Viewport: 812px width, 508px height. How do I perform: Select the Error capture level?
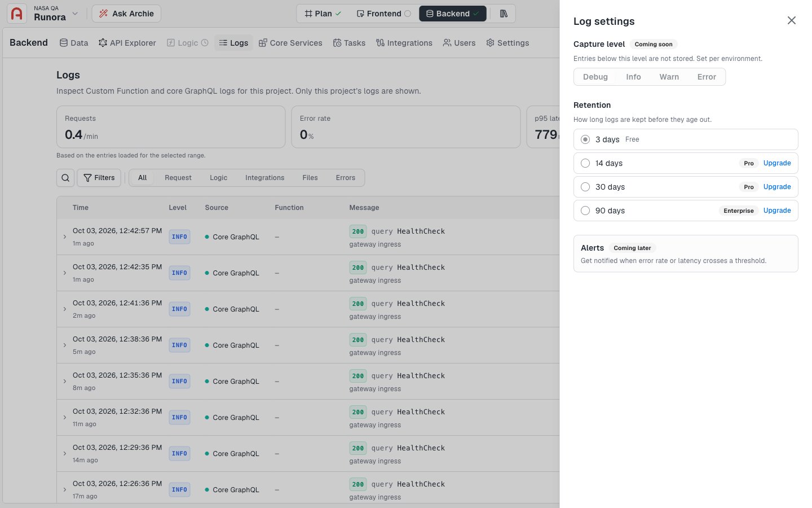(707, 77)
